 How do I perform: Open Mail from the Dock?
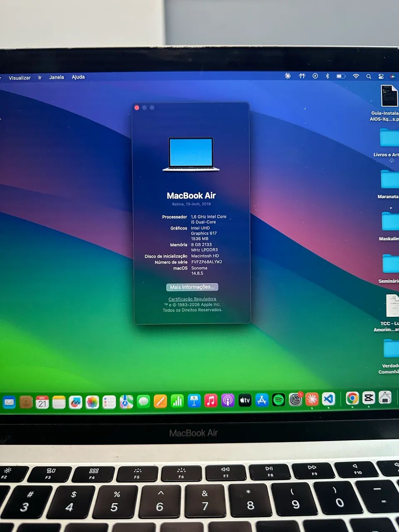(9, 402)
